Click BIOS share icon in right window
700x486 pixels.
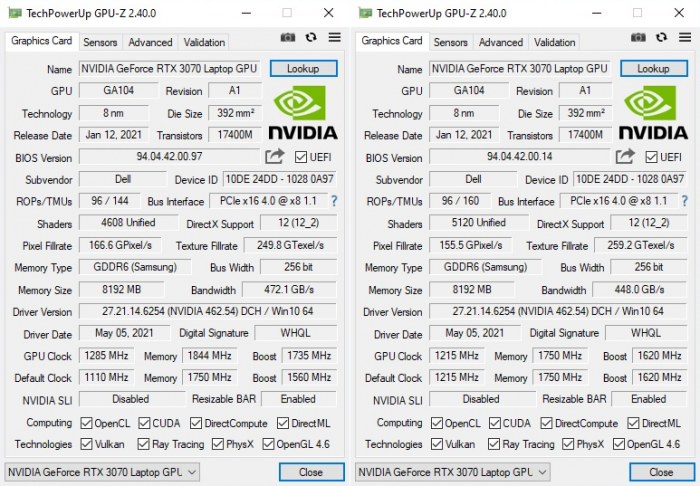[625, 156]
